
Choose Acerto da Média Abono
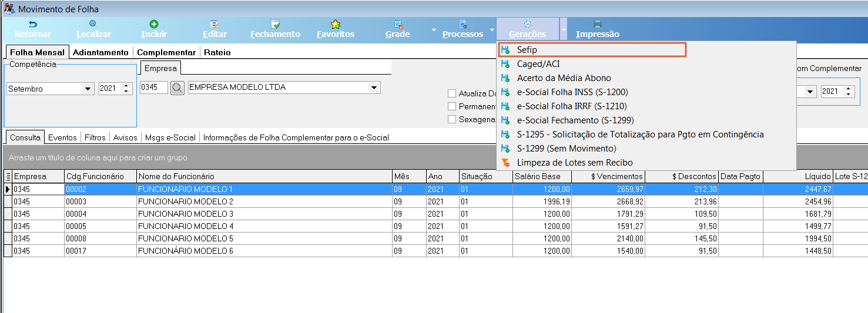(646, 78)
